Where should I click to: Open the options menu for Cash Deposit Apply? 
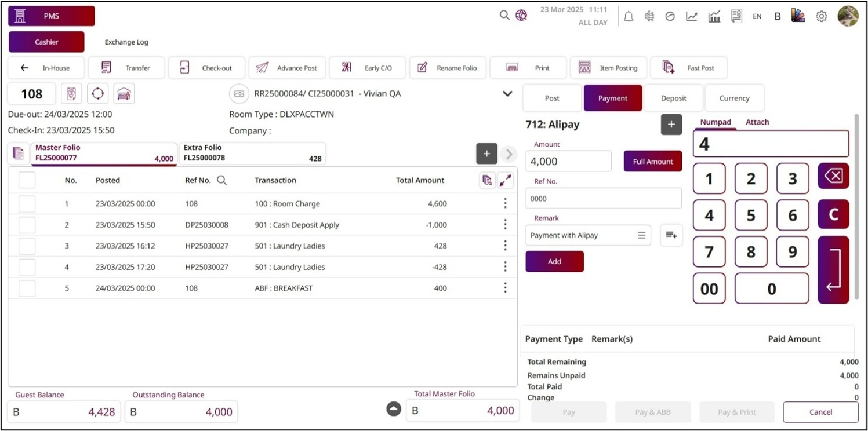click(x=505, y=225)
